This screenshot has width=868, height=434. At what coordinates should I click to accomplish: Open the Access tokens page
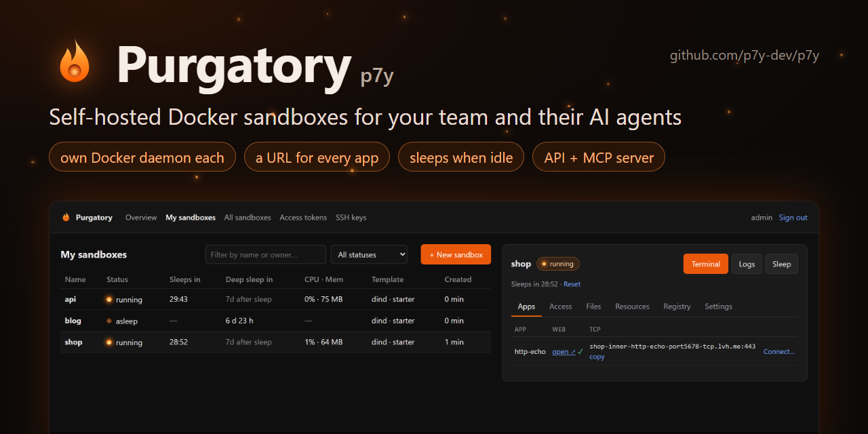(x=303, y=218)
